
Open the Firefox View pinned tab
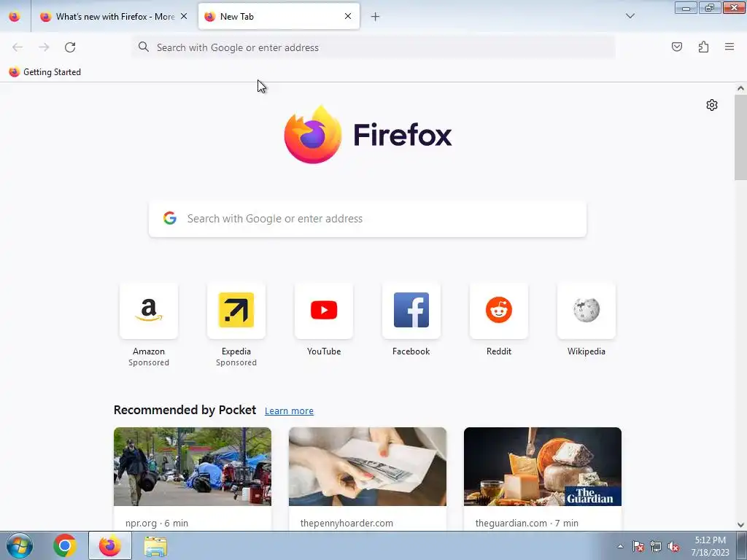click(x=15, y=17)
